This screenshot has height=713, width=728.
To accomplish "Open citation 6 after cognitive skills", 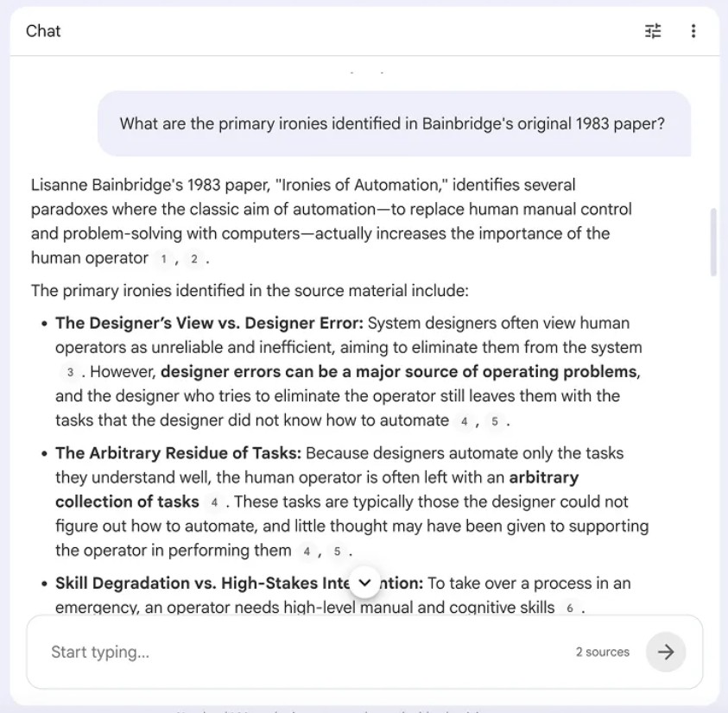I will [570, 608].
